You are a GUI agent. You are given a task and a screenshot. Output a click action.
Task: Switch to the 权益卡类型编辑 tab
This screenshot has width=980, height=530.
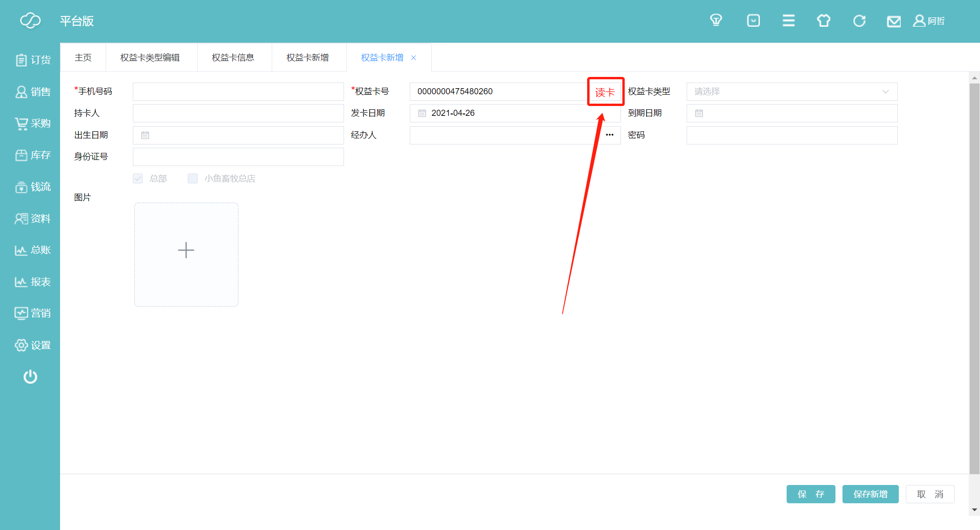pos(150,58)
